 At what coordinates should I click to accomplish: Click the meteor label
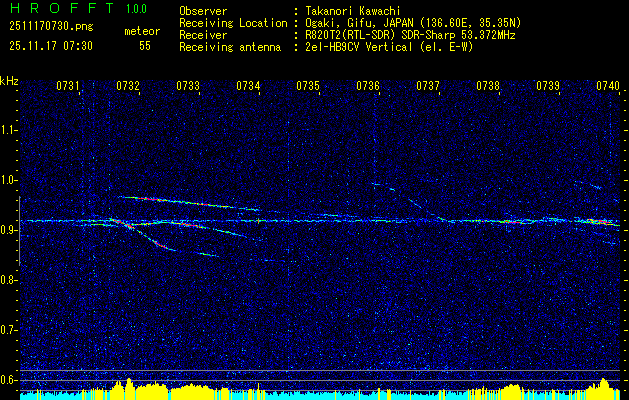142,31
